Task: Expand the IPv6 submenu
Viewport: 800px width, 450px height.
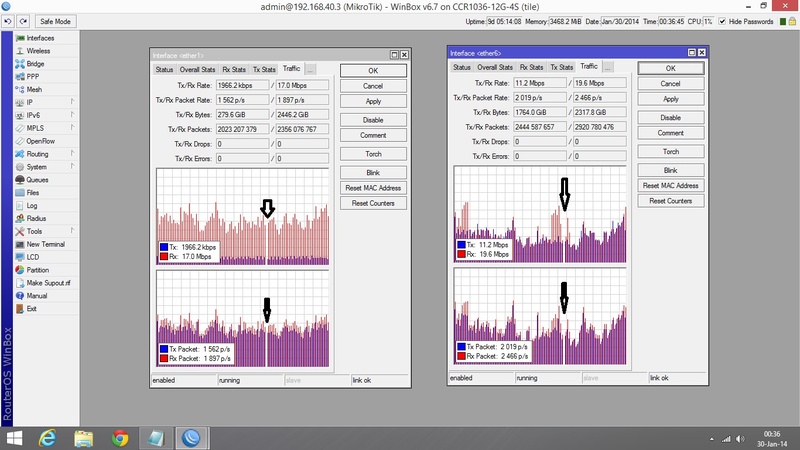Action: point(72,115)
